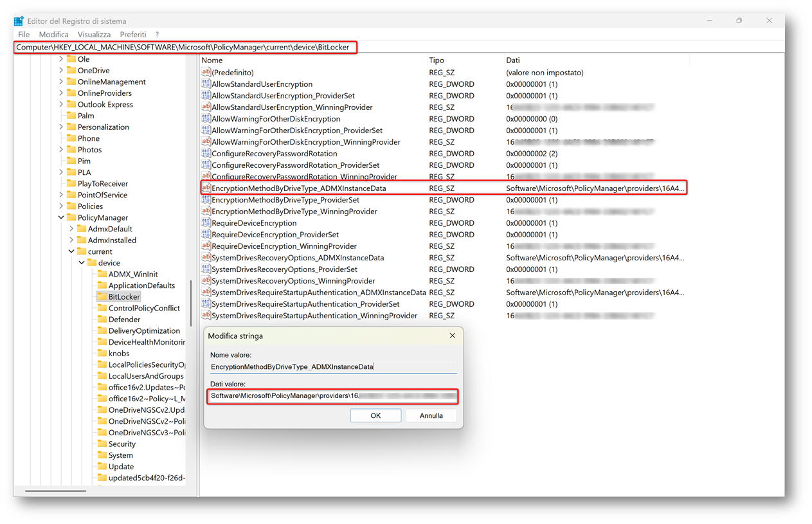
Task: Click the AllowStandardUserEncryption DWORD icon
Action: click(x=206, y=84)
